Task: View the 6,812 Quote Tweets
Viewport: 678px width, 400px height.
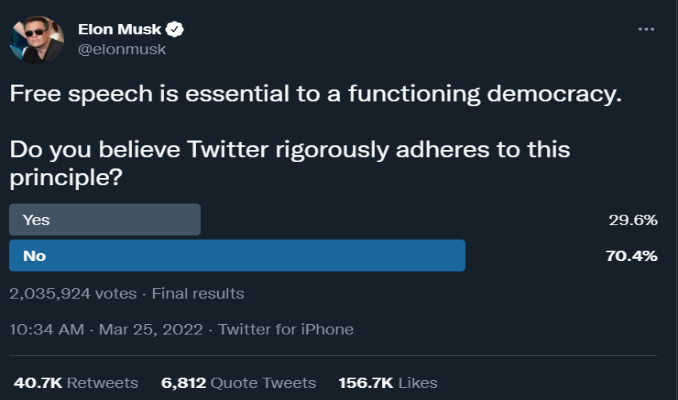Action: [238, 382]
